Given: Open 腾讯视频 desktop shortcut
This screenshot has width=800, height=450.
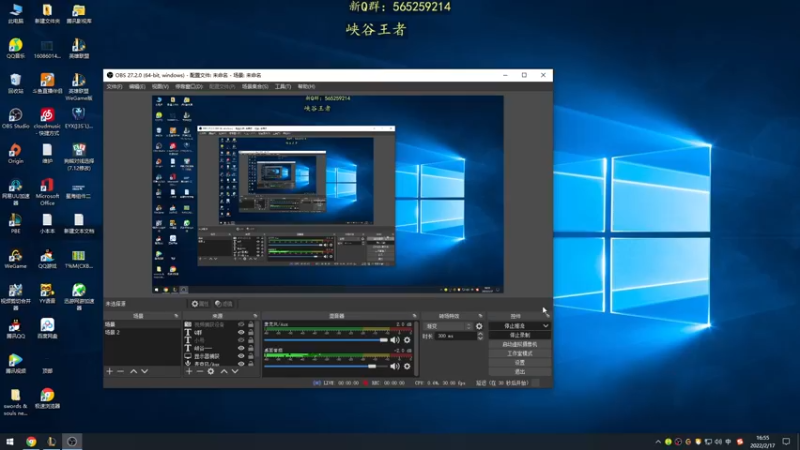Looking at the screenshot, I should (15, 364).
